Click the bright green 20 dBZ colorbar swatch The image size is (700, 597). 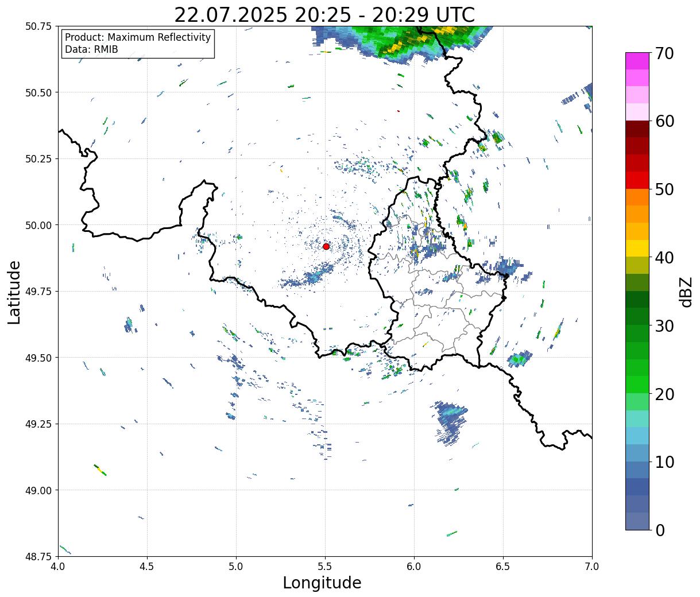tap(637, 385)
